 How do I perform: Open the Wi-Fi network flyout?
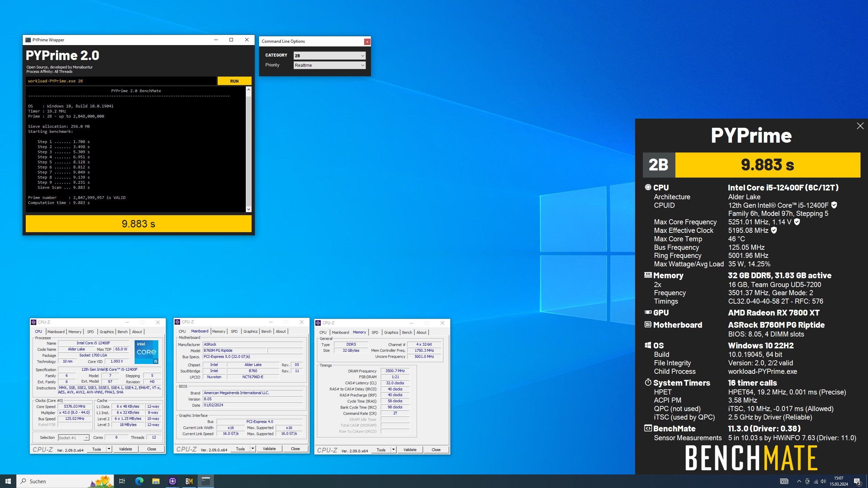(x=815, y=481)
